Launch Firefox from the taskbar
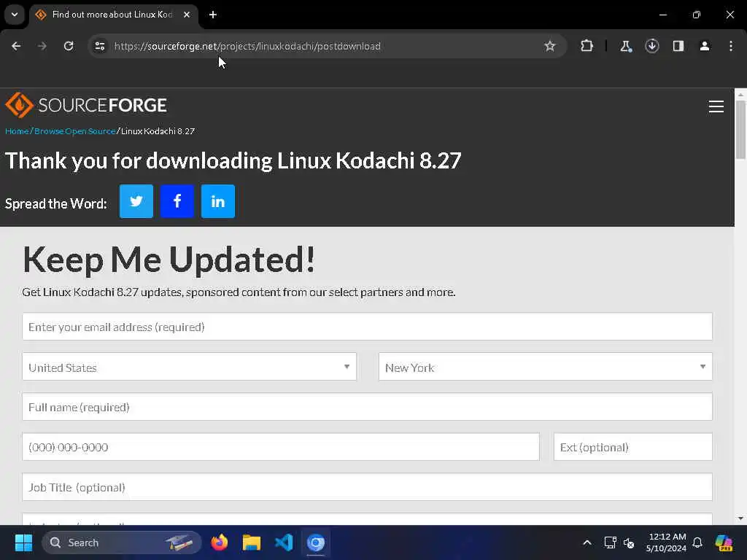 pyautogui.click(x=220, y=542)
